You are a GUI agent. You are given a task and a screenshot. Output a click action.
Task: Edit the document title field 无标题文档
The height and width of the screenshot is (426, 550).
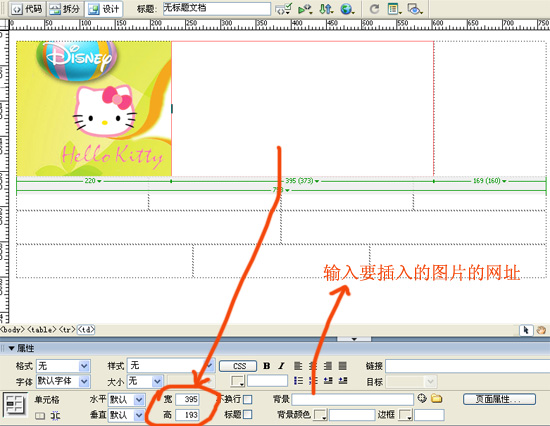pos(217,8)
